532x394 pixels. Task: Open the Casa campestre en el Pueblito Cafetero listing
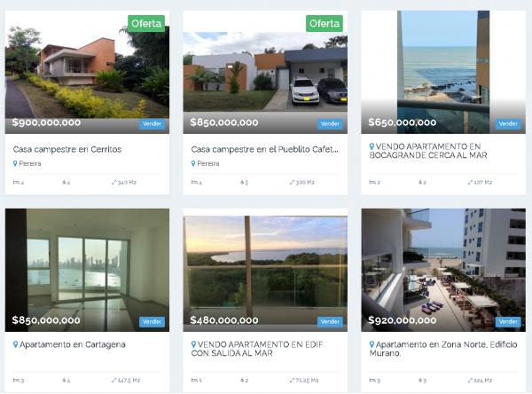point(265,149)
